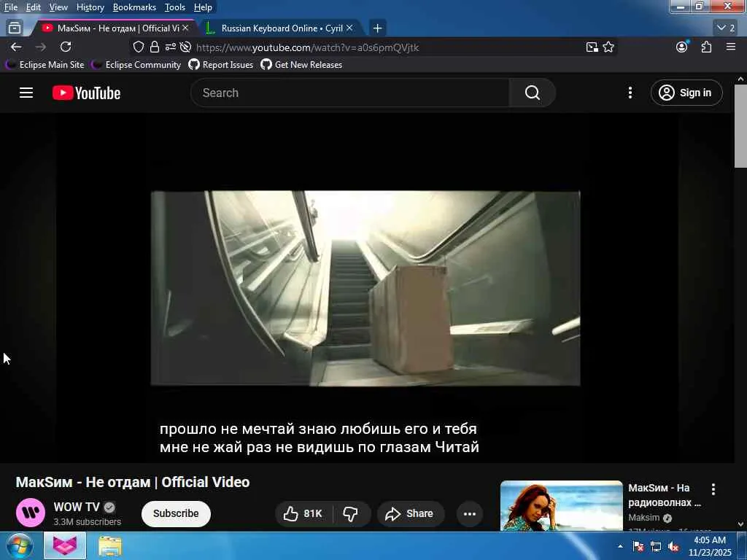Screen dimensions: 747x560
Task: Click the tracking protection shield icon
Action: 138,47
